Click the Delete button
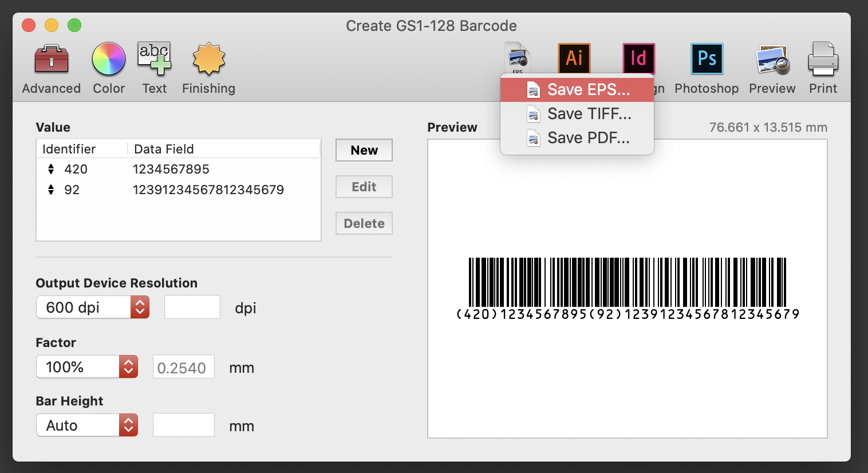The image size is (868, 473). 364,223
